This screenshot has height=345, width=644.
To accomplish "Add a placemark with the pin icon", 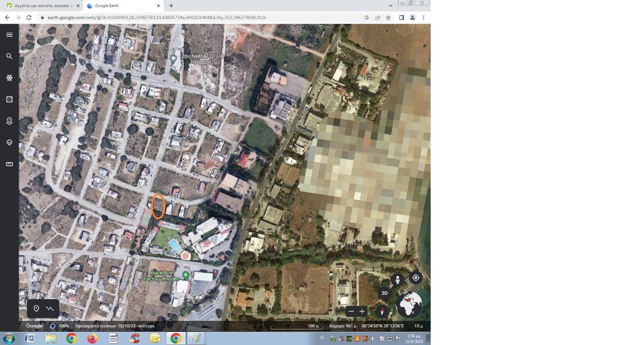I will tap(36, 308).
